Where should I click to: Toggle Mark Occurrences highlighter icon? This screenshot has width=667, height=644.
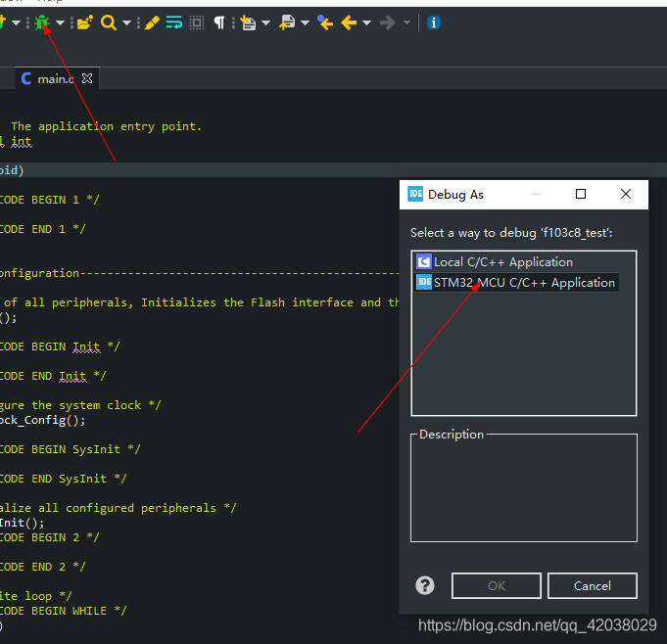point(152,23)
